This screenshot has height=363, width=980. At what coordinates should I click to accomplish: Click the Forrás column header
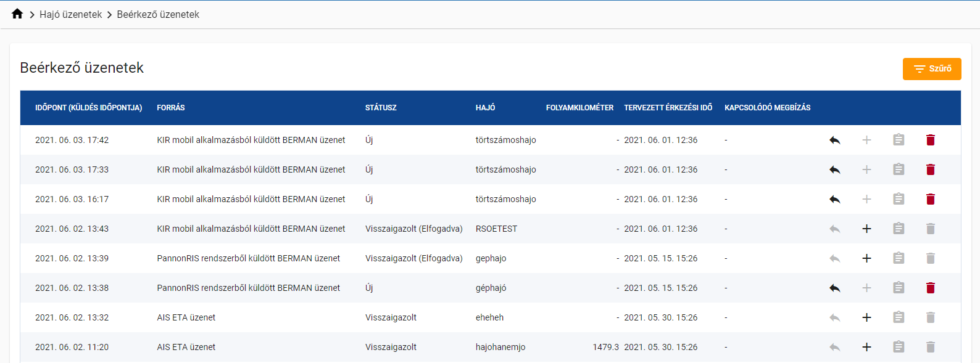pos(170,108)
